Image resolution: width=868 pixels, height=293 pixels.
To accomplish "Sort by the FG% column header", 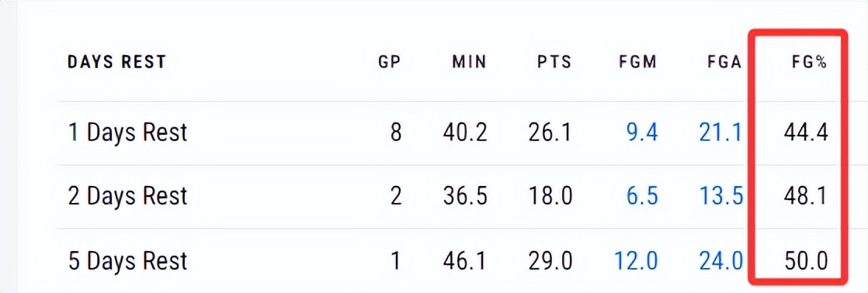I will pyautogui.click(x=809, y=62).
